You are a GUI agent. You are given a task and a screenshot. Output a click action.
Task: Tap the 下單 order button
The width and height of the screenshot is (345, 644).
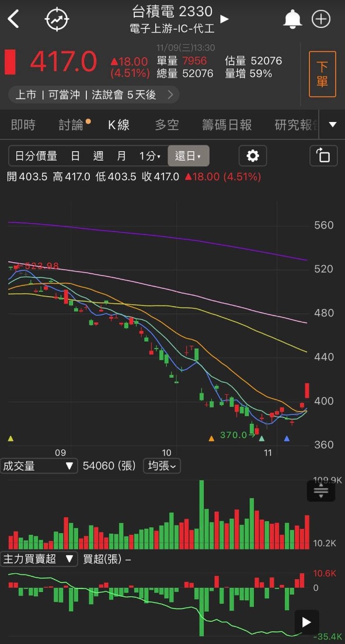322,74
